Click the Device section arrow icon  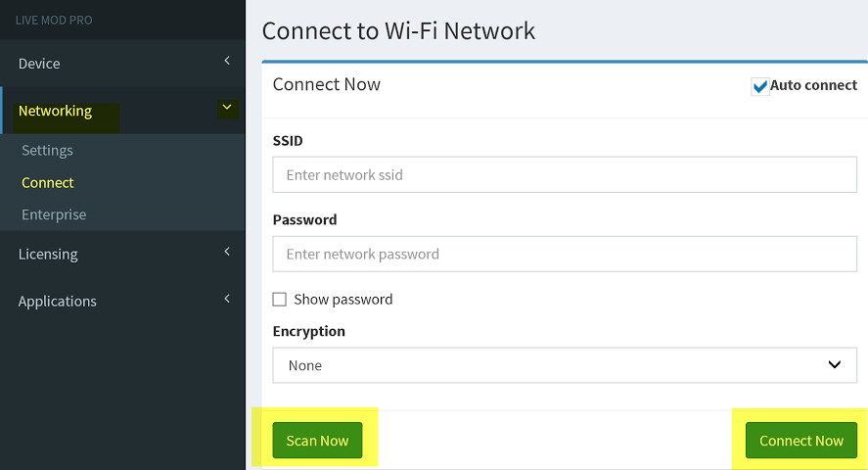(227, 61)
